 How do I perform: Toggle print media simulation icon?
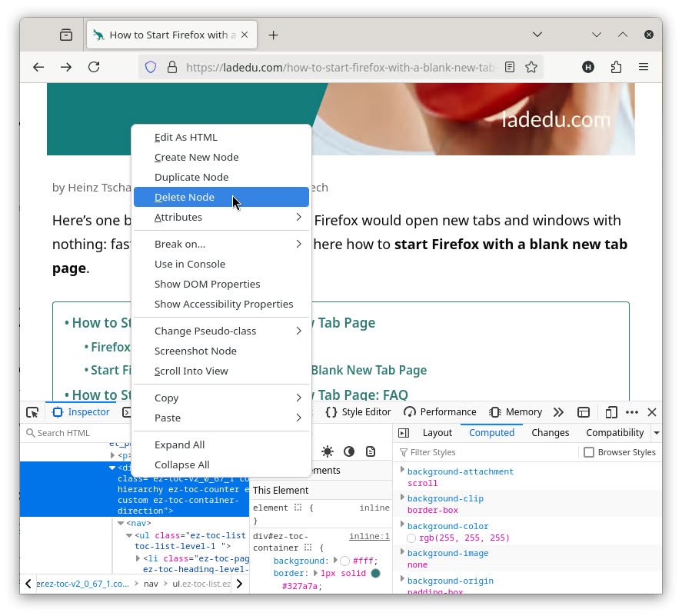pos(371,451)
